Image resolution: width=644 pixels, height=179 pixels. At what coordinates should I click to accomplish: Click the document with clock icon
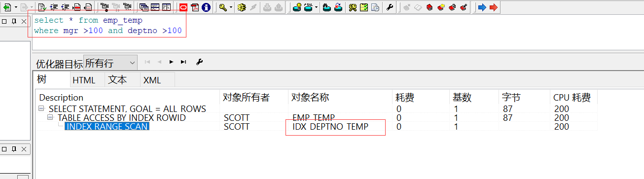tap(375, 7)
